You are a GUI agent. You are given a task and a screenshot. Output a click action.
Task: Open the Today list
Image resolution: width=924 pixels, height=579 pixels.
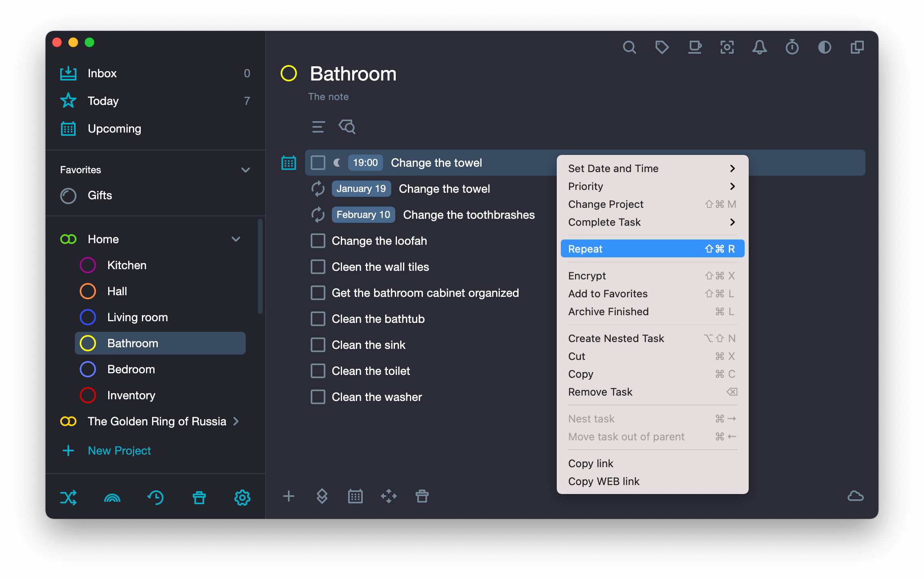click(155, 101)
